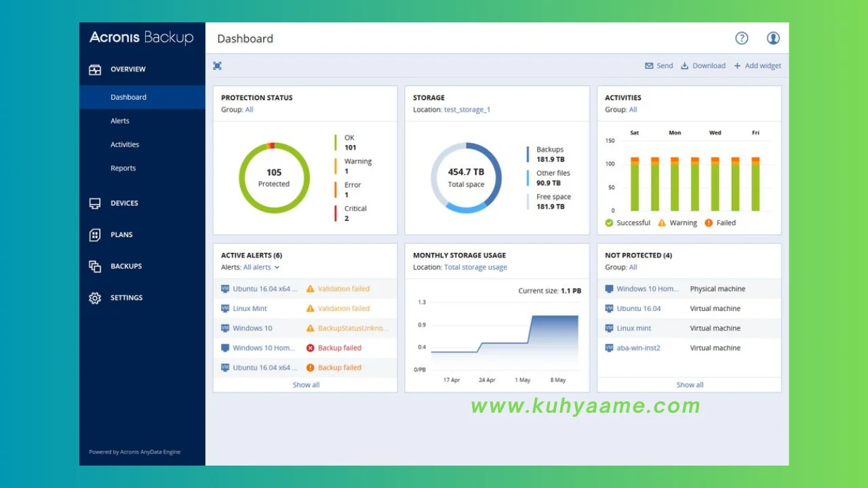Click Free space 181.9 TB entry
The width and height of the screenshot is (868, 488).
[x=554, y=202]
